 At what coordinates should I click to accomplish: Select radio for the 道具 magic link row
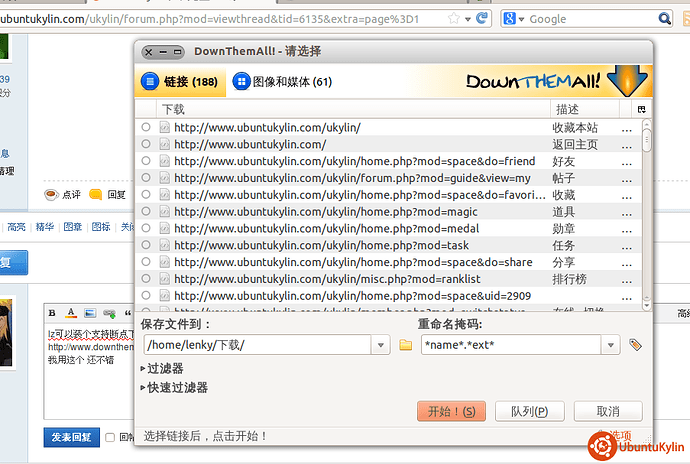[146, 211]
